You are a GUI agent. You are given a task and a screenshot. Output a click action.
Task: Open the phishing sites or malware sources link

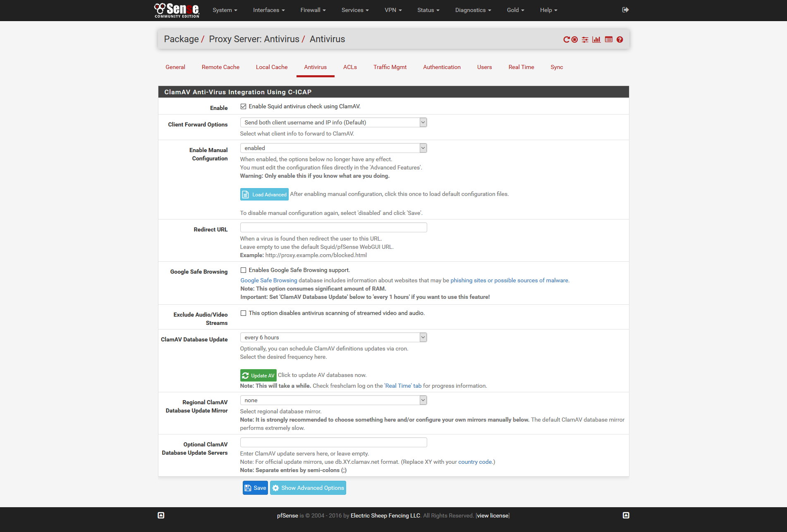(510, 280)
